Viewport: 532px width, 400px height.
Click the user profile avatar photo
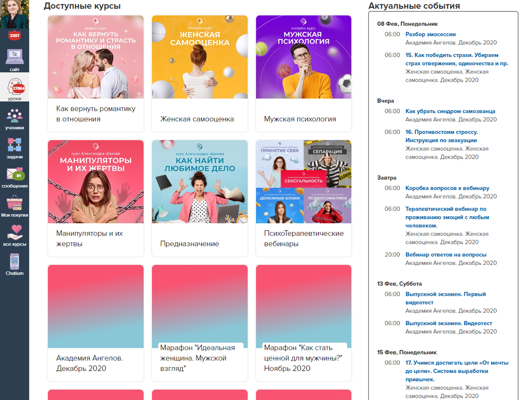click(x=14, y=14)
